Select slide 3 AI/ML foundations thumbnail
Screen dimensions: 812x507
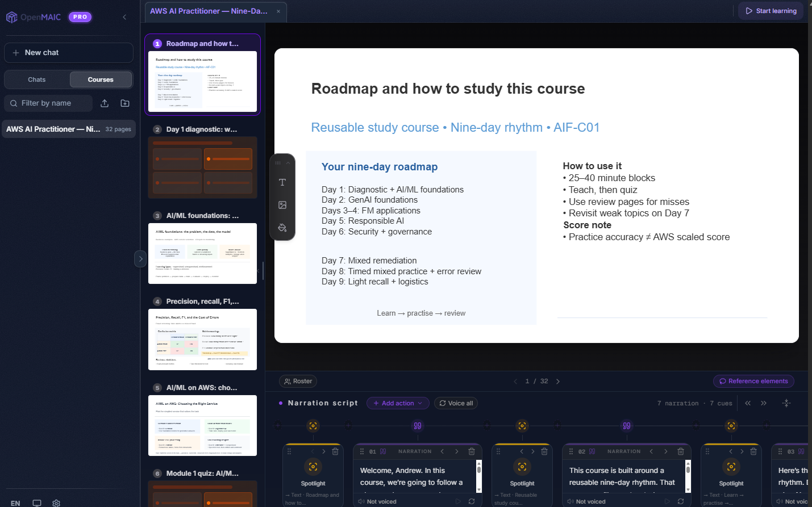click(202, 253)
